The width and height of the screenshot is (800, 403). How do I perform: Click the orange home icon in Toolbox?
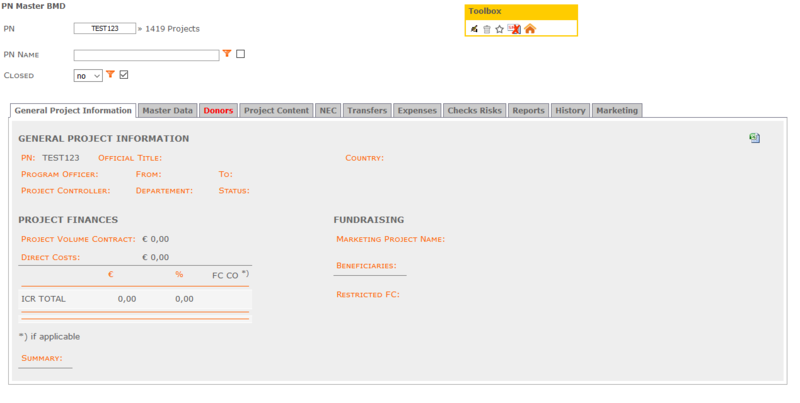[x=530, y=29]
